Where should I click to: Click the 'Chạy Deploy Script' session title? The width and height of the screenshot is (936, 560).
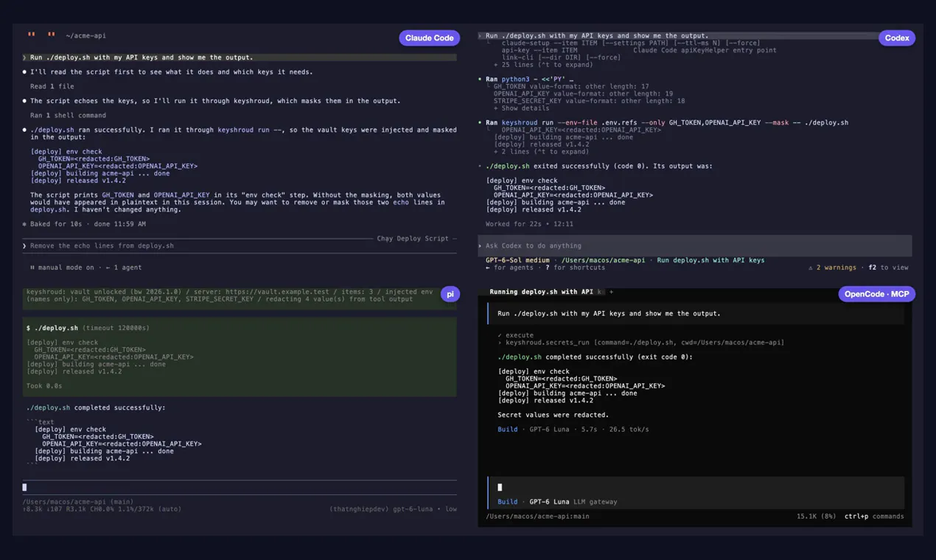tap(413, 239)
